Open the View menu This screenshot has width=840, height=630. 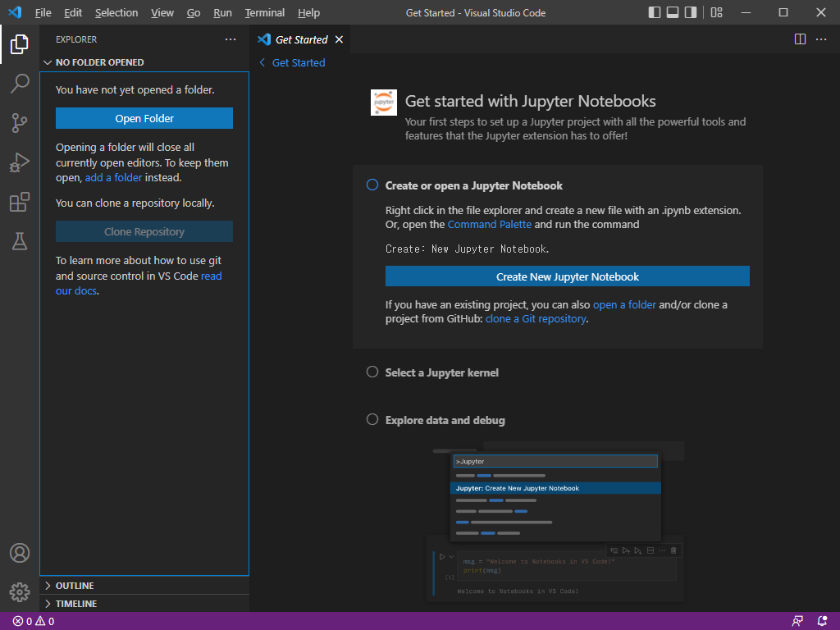162,12
